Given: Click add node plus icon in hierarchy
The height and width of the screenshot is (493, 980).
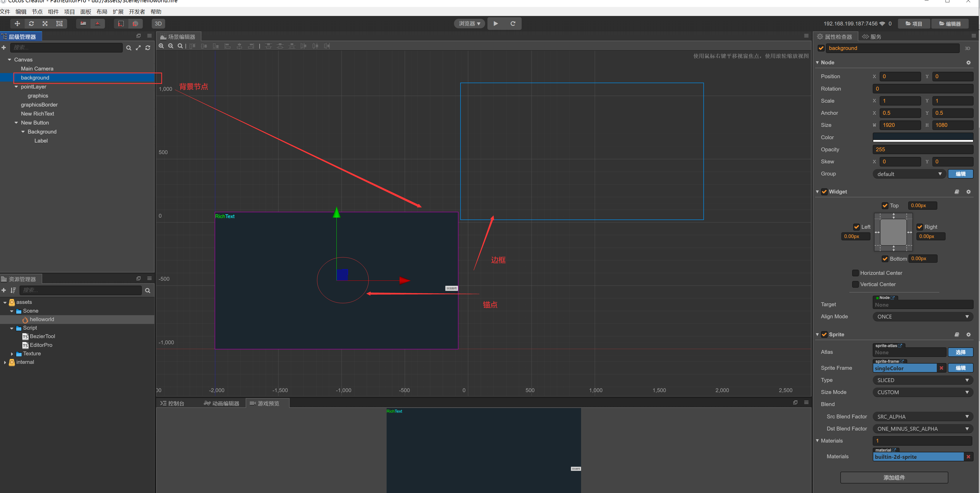Looking at the screenshot, I should click(x=4, y=48).
